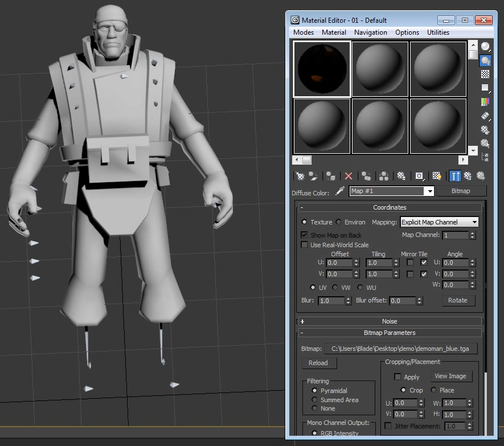Click the Reload button
Screen dimensions: 504x446
click(318, 363)
